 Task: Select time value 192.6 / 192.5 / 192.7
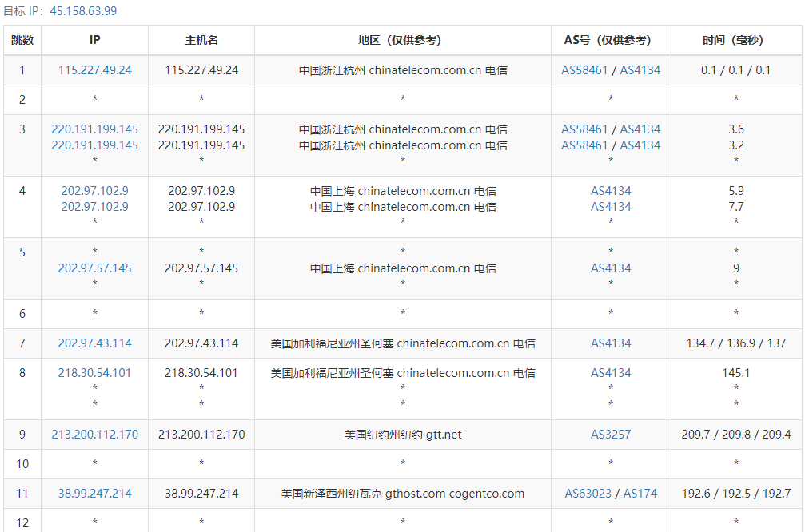[x=736, y=494]
